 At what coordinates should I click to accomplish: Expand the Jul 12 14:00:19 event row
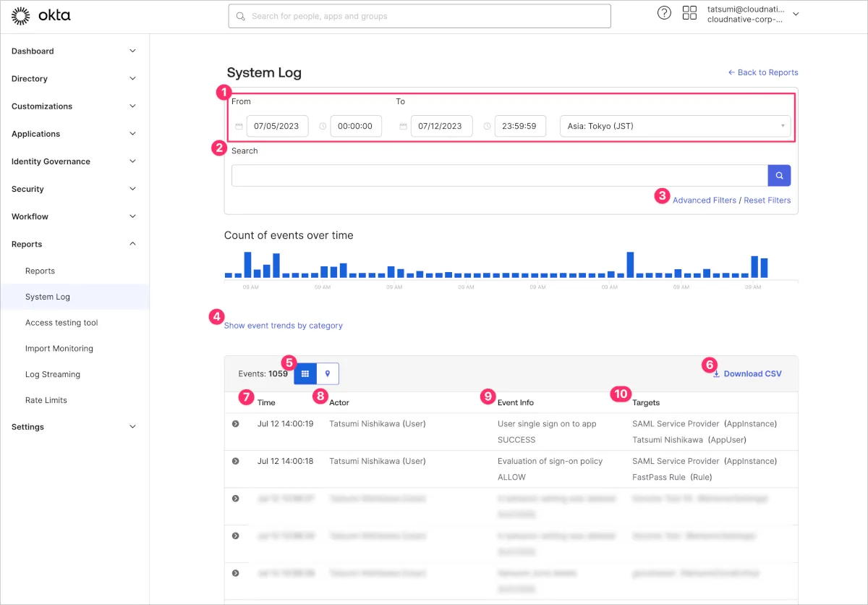(x=235, y=423)
